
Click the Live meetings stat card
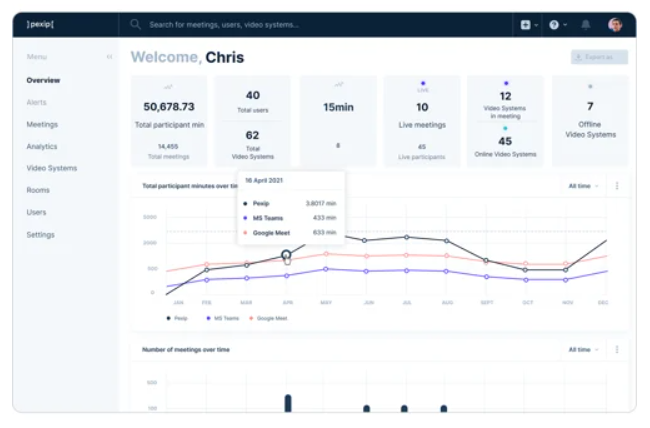(x=422, y=118)
